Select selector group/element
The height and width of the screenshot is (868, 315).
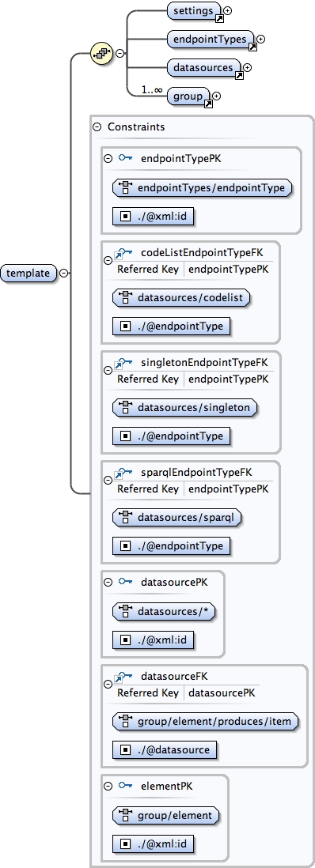pyautogui.click(x=166, y=815)
